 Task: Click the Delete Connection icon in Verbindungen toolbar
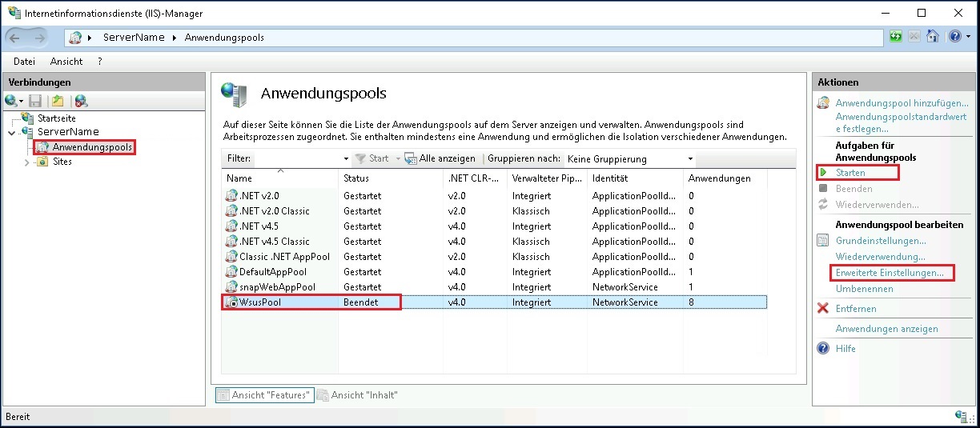point(81,101)
